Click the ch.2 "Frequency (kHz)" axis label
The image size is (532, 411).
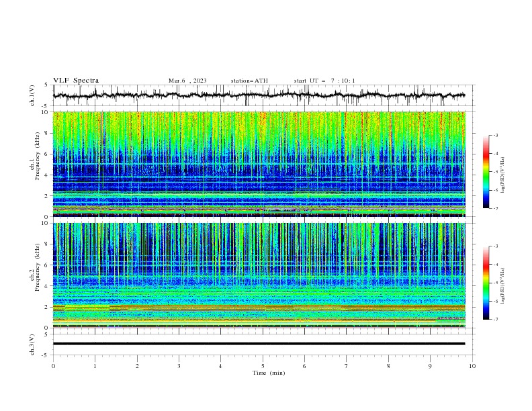coord(38,267)
